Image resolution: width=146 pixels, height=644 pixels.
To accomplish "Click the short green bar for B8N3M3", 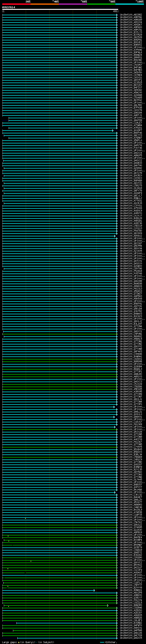I will [56, 605].
